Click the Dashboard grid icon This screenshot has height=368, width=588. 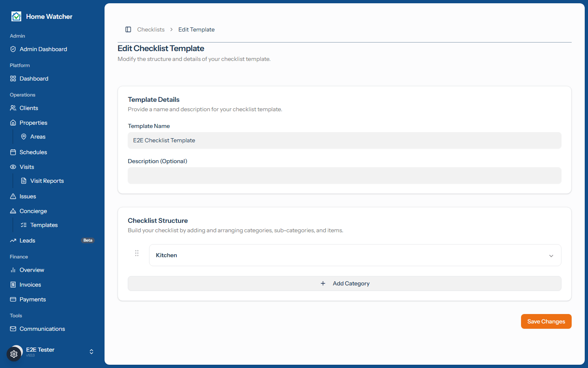tap(13, 79)
